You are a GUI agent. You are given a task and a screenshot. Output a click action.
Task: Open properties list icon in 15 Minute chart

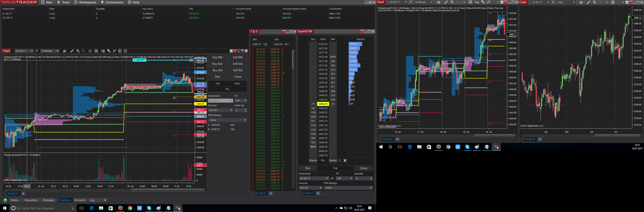(125, 51)
